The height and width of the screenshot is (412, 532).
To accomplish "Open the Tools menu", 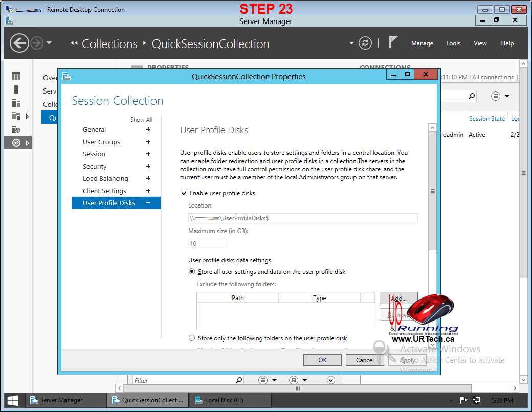I will (453, 43).
